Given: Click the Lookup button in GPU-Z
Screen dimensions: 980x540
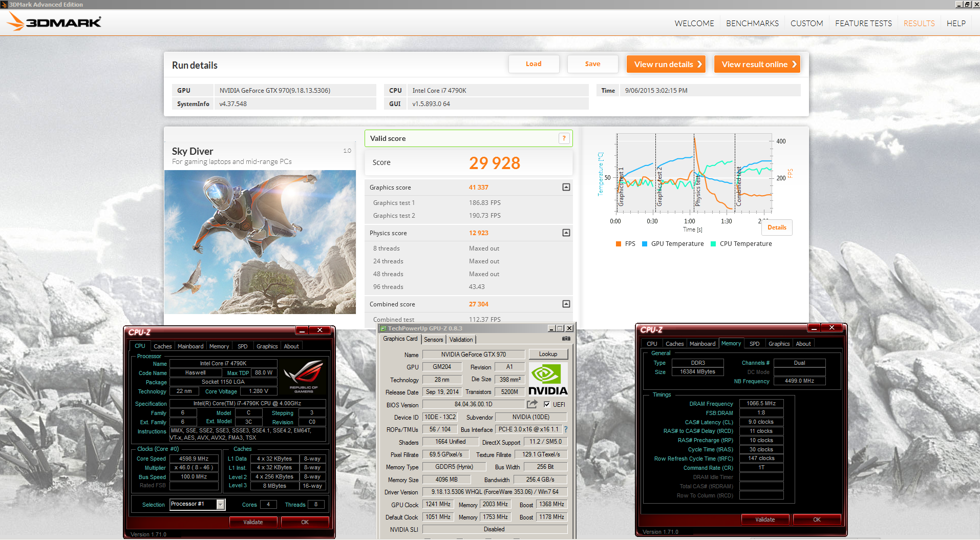Looking at the screenshot, I should click(x=548, y=354).
